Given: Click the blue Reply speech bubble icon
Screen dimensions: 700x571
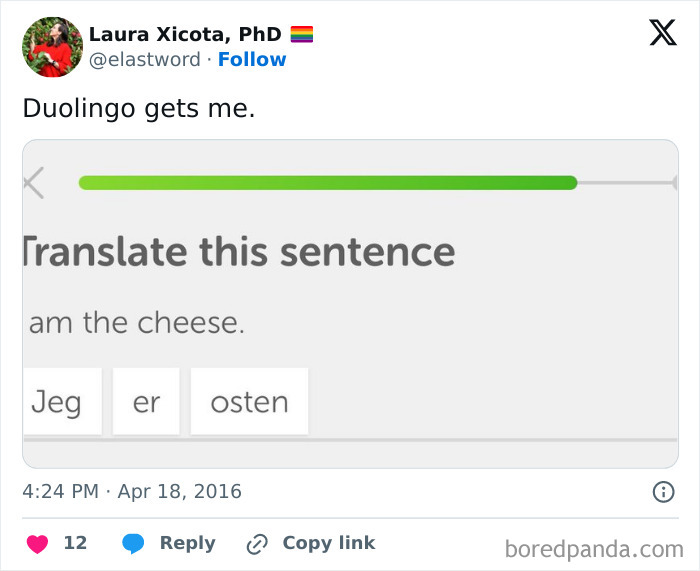Looking at the screenshot, I should pos(134,543).
